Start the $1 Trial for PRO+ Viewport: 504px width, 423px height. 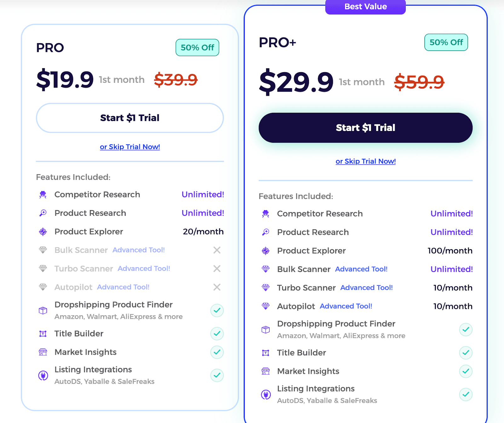(365, 128)
